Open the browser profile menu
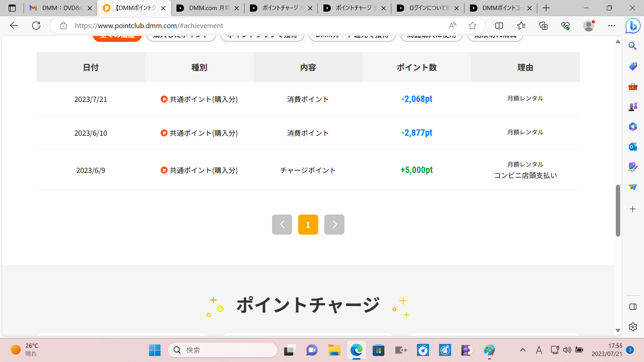 point(589,25)
